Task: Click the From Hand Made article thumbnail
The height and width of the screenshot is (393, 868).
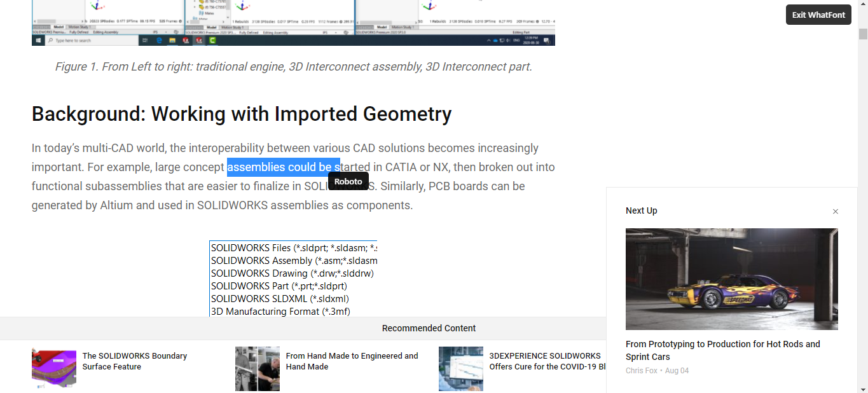Action: coord(258,369)
